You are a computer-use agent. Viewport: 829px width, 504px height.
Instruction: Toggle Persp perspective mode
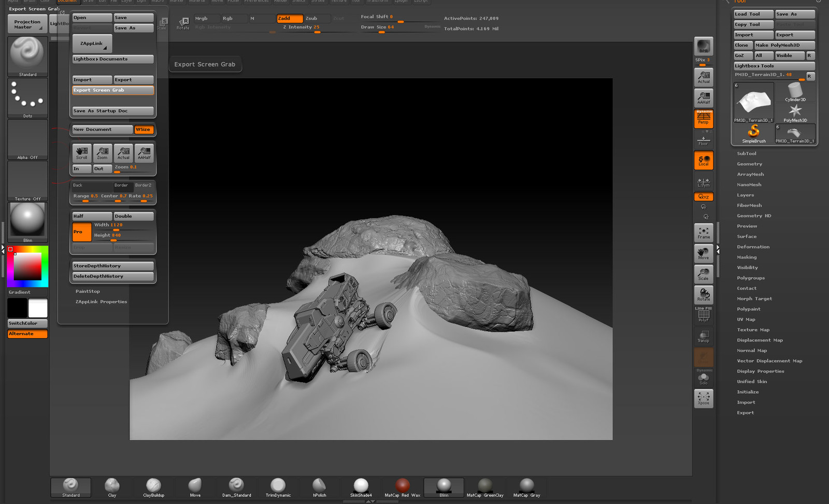pos(704,119)
